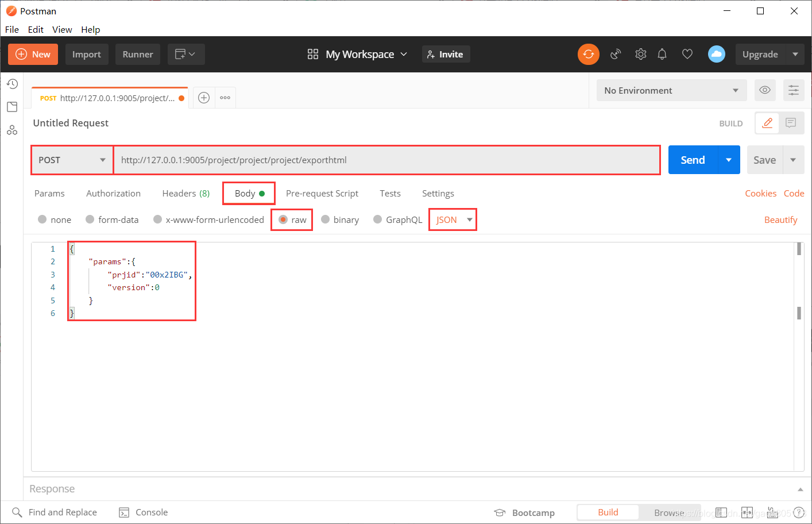Open the File menu
The image size is (812, 524).
[12, 29]
